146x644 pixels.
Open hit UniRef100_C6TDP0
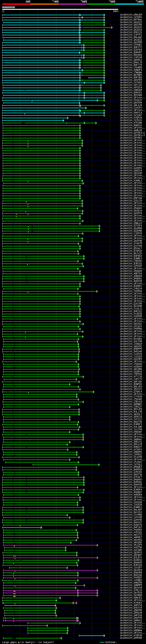[x=131, y=17]
